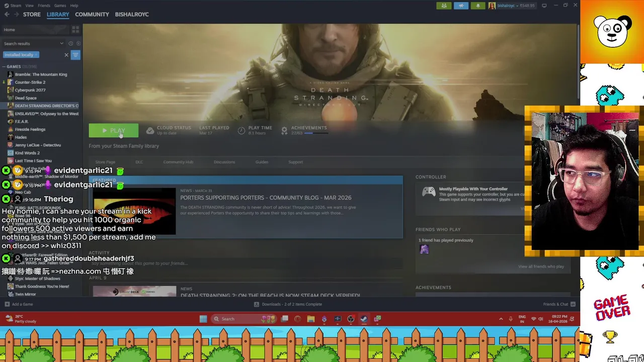
Task: Click the ready-to-play filter icon
Action: click(x=78, y=44)
